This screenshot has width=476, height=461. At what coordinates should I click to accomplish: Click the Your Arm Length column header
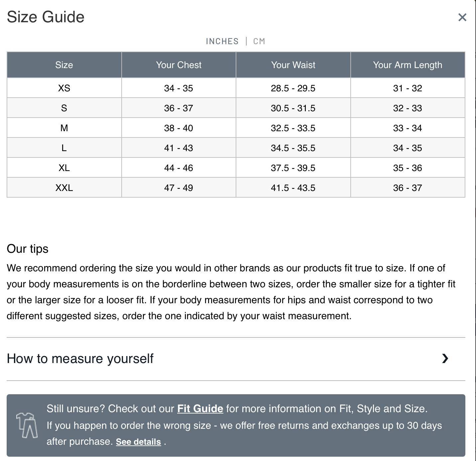pos(408,65)
